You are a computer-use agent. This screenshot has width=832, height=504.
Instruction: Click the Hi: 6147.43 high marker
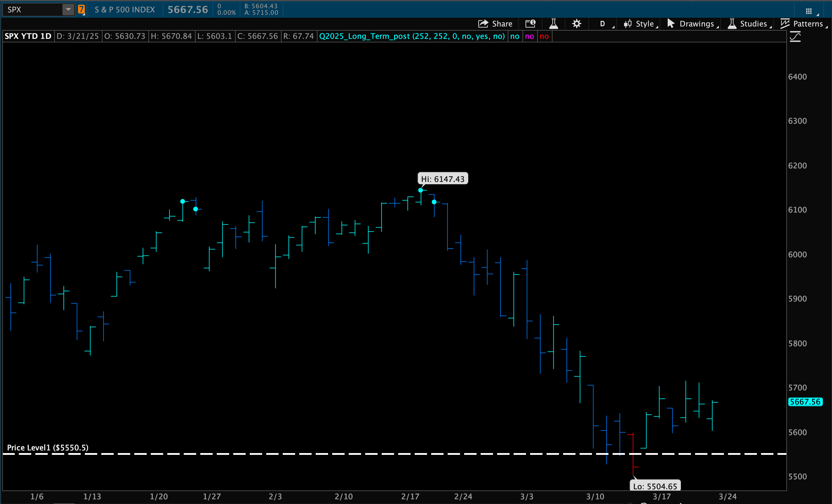tap(442, 179)
